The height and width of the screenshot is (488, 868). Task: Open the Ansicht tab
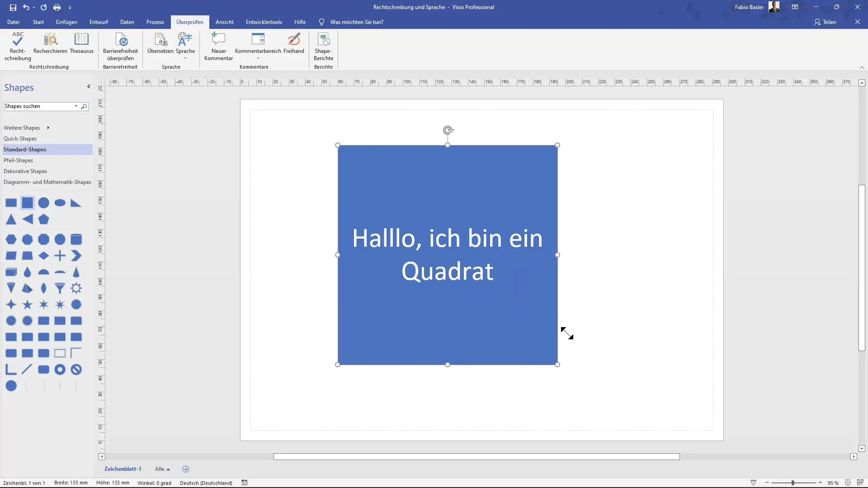pos(225,22)
